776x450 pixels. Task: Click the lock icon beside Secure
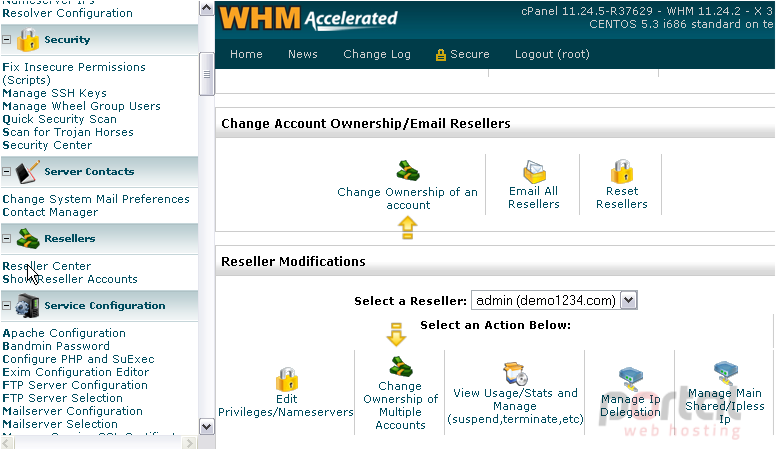[440, 55]
